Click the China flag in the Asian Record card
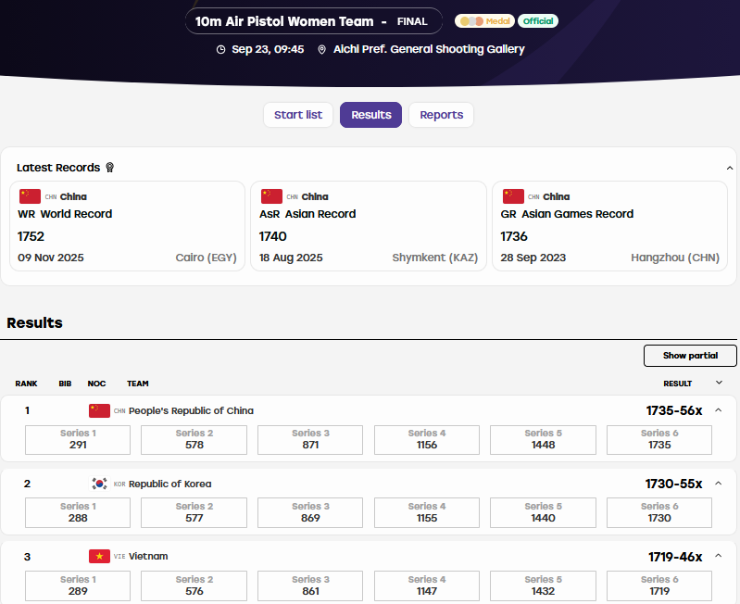740x604 pixels. 271,196
